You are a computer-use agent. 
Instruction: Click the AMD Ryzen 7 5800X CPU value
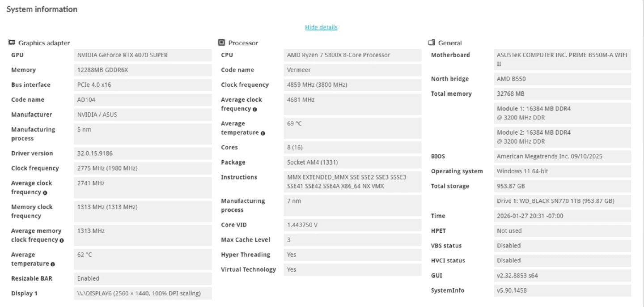tap(338, 55)
